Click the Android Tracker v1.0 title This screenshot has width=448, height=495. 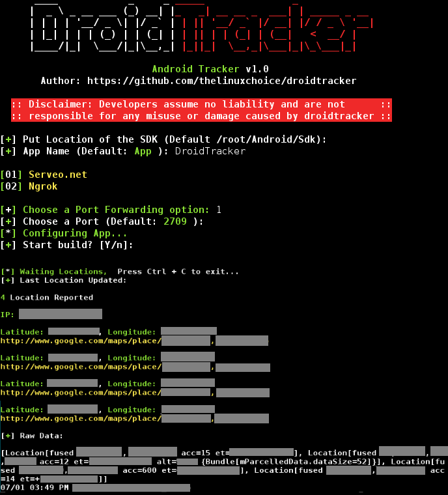click(x=210, y=69)
